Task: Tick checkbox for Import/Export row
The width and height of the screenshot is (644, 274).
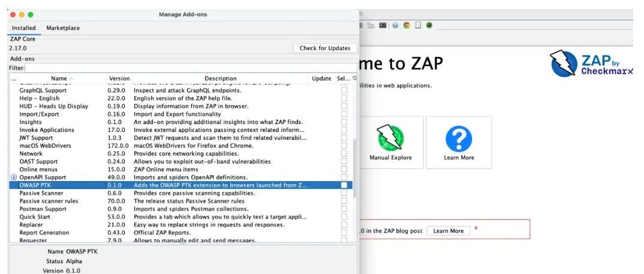Action: [344, 114]
